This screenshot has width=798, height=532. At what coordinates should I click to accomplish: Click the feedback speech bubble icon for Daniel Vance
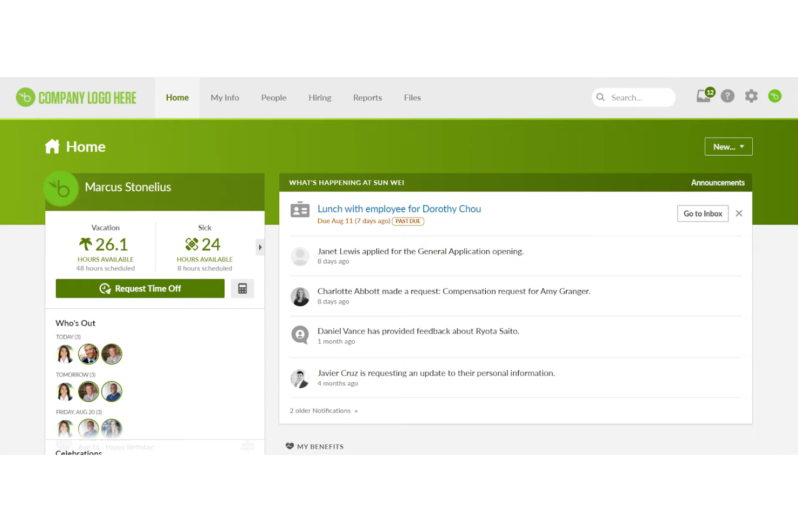pos(300,335)
